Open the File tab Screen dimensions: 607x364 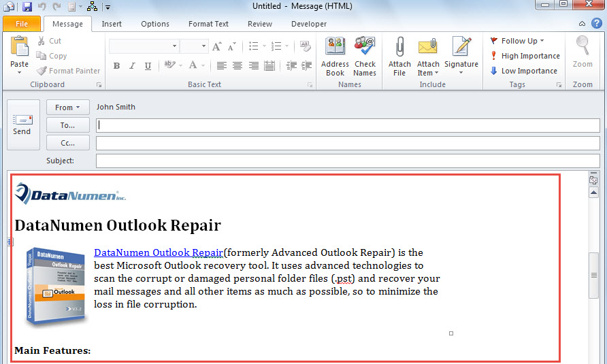[22, 24]
